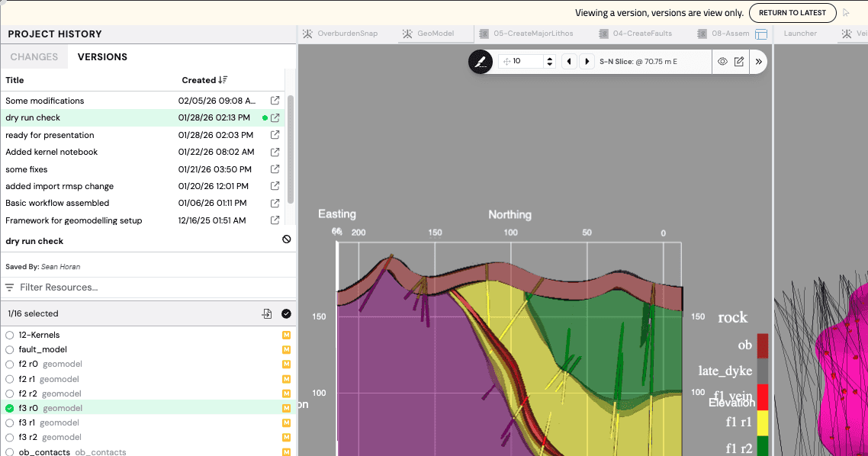Click the 'ob' red legend color swatch
868x456 pixels.
[762, 346]
